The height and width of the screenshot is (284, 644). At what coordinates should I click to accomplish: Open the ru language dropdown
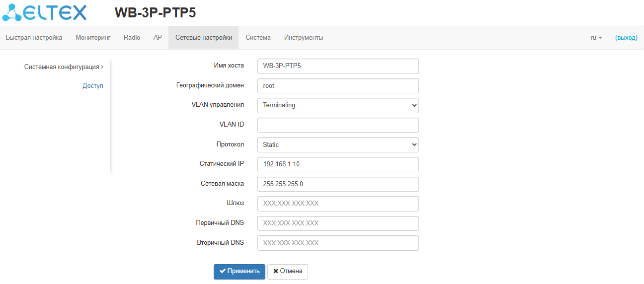coord(596,38)
